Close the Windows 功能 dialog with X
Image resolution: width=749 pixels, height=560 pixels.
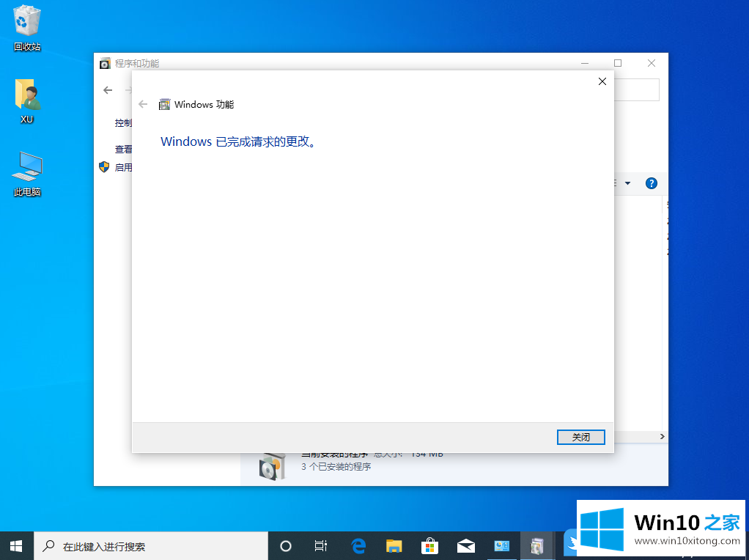tap(602, 81)
